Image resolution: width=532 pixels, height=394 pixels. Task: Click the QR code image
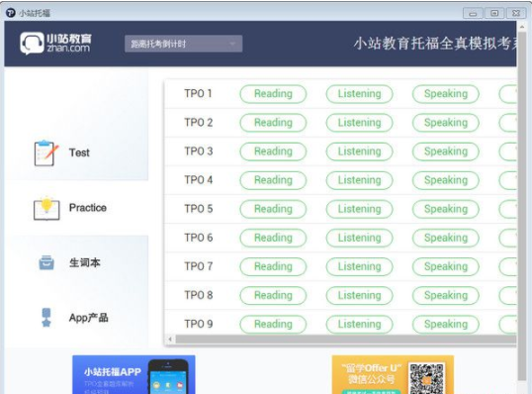[x=426, y=378]
